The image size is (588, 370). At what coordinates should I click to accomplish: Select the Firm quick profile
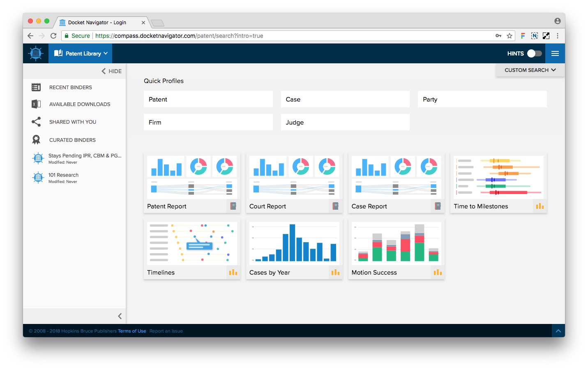208,122
